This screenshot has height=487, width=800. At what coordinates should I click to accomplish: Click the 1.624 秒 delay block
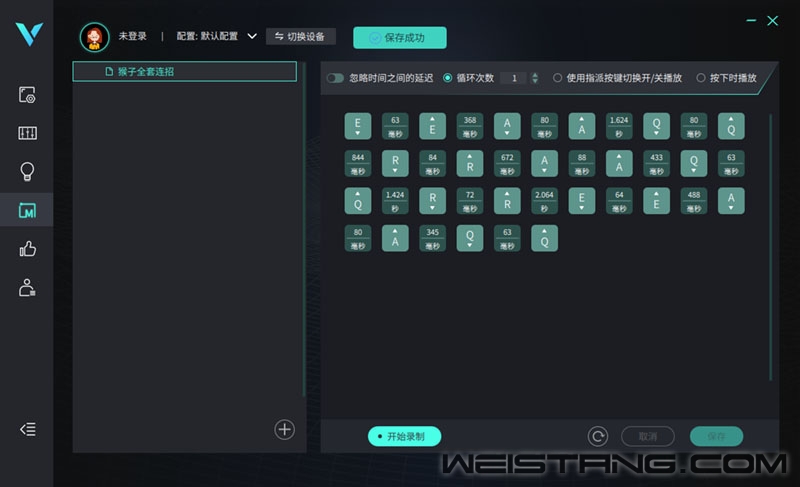619,126
